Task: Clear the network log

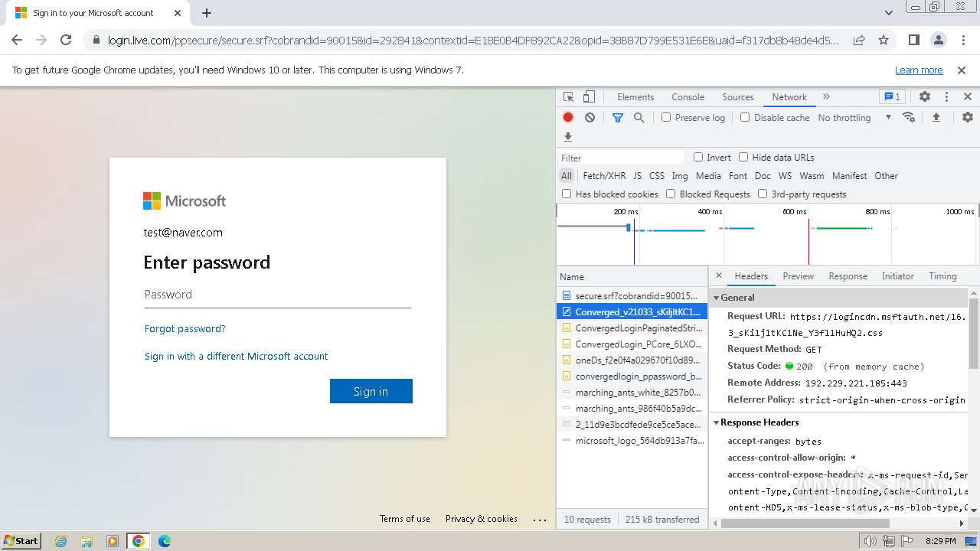Action: point(590,117)
